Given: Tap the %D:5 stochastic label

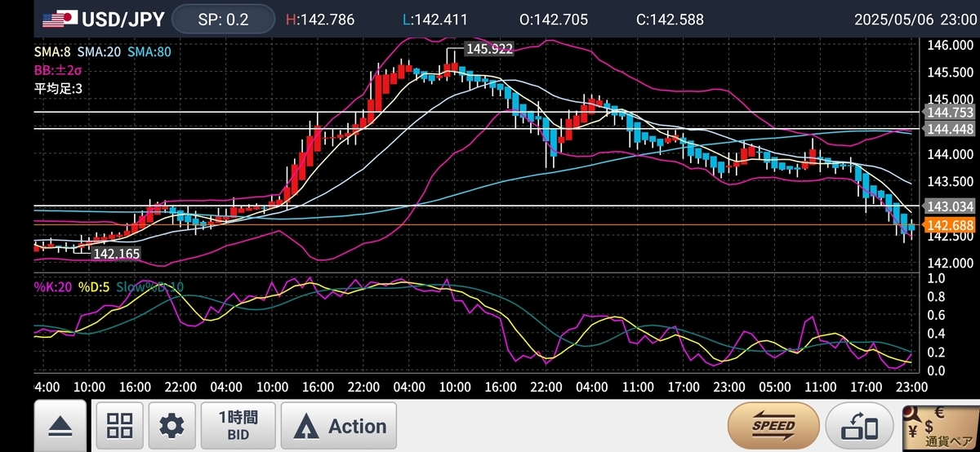Looking at the screenshot, I should click(94, 287).
